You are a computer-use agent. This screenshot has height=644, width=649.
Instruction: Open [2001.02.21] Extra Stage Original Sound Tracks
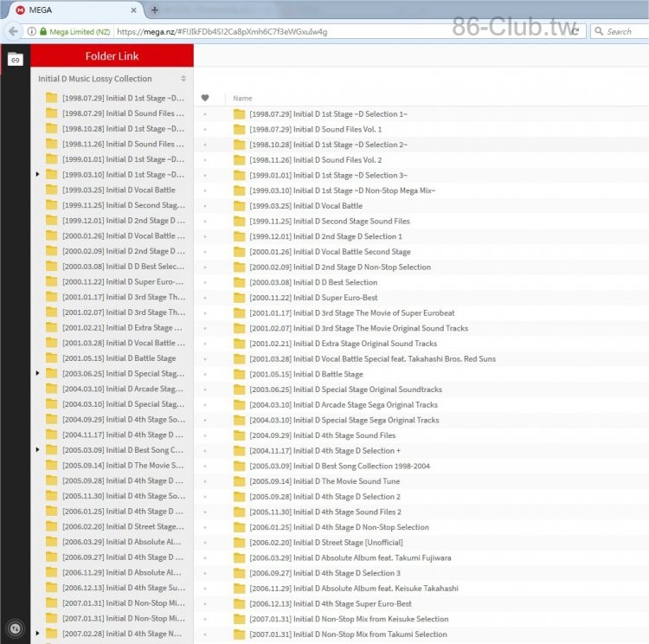tap(344, 344)
